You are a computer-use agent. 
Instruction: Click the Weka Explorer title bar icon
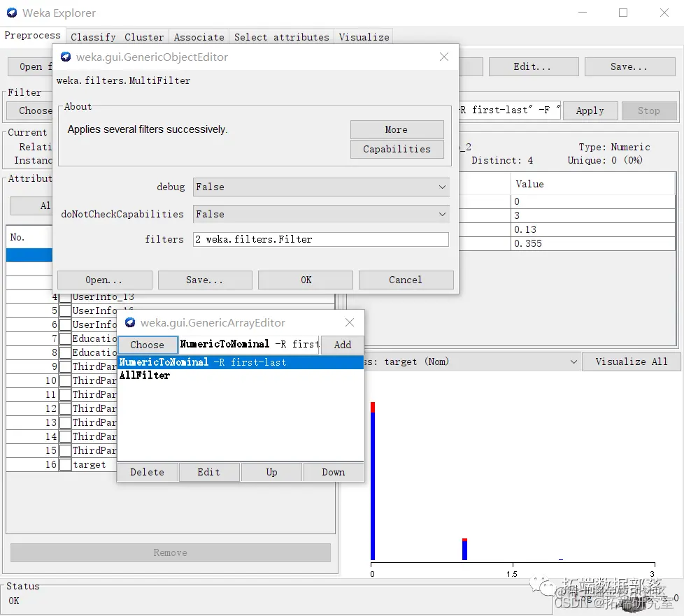coord(12,13)
